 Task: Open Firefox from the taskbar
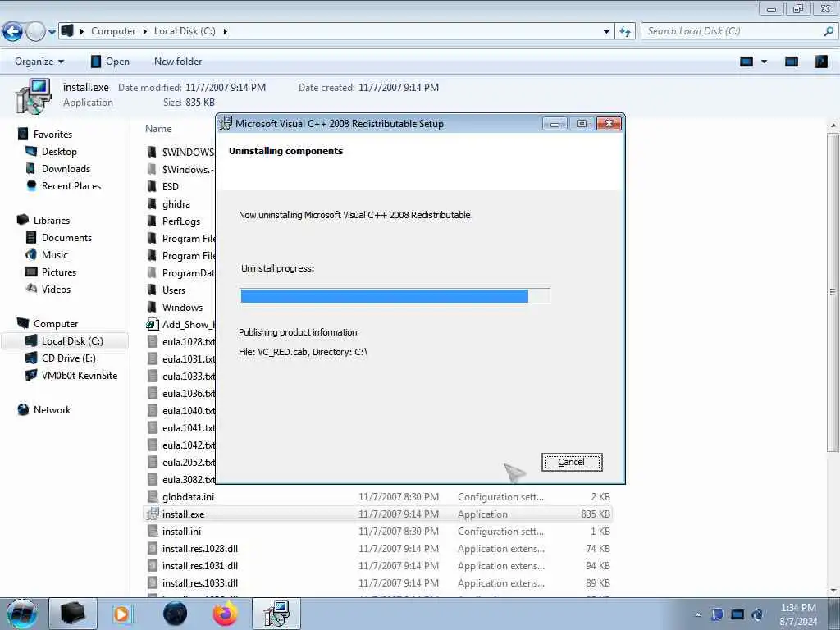click(226, 614)
